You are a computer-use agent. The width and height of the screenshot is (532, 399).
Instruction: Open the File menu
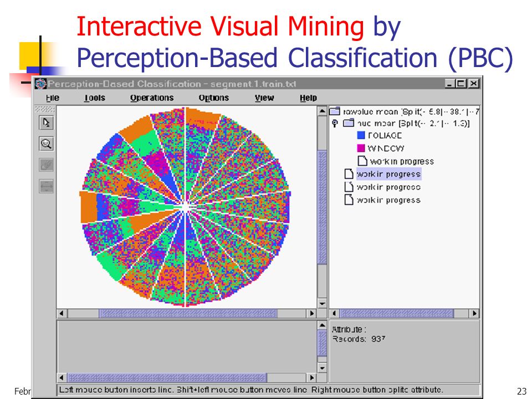click(x=53, y=98)
